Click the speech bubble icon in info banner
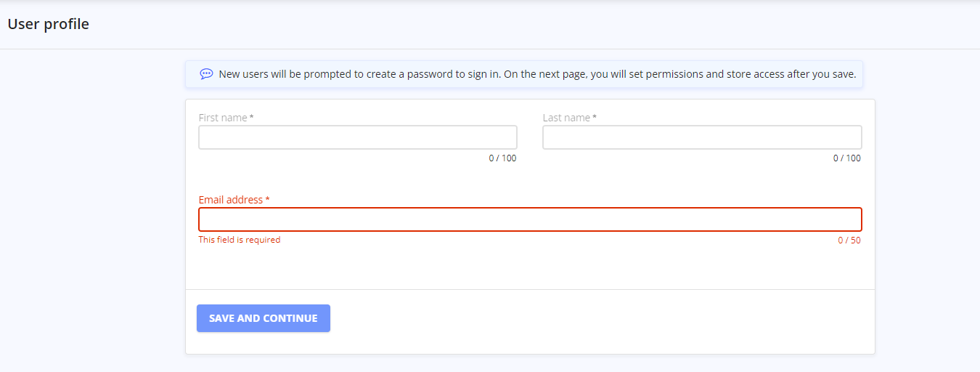 point(206,74)
